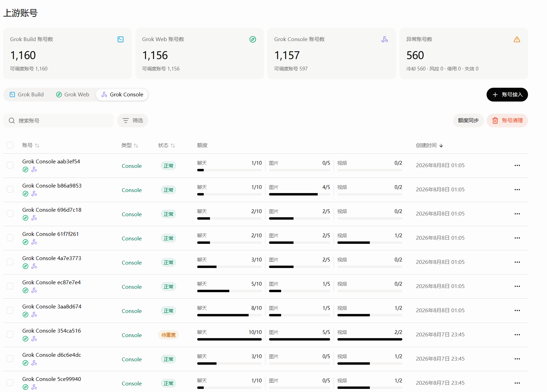Select the Grok Console 696d7c18 row checkbox
The height and width of the screenshot is (392, 547).
pos(10,213)
